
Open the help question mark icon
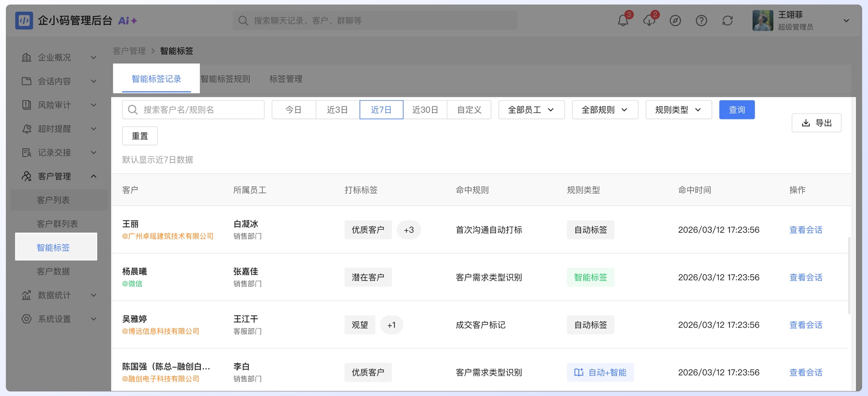click(x=701, y=21)
